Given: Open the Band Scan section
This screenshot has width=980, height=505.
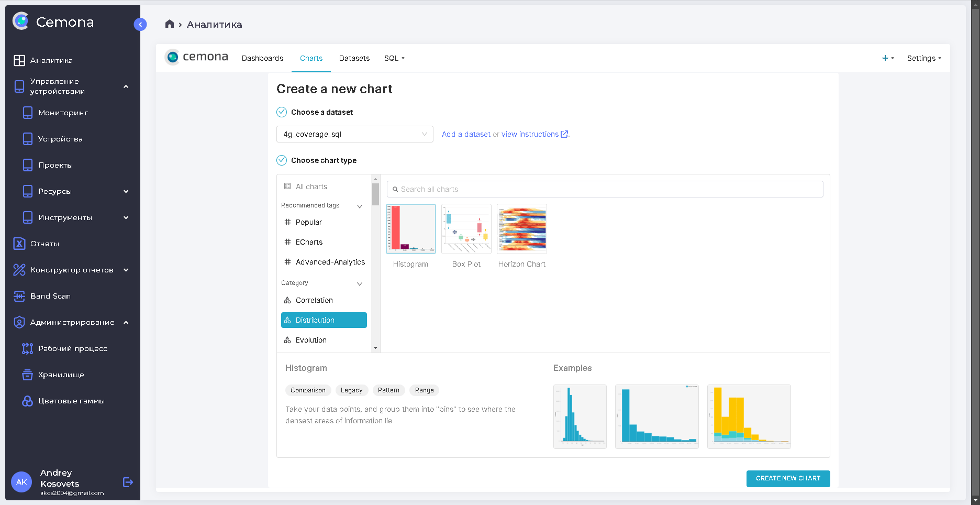Looking at the screenshot, I should click(x=50, y=296).
